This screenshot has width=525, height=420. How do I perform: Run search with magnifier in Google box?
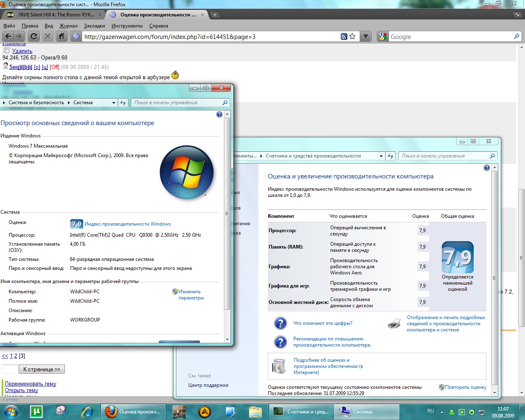tap(516, 37)
